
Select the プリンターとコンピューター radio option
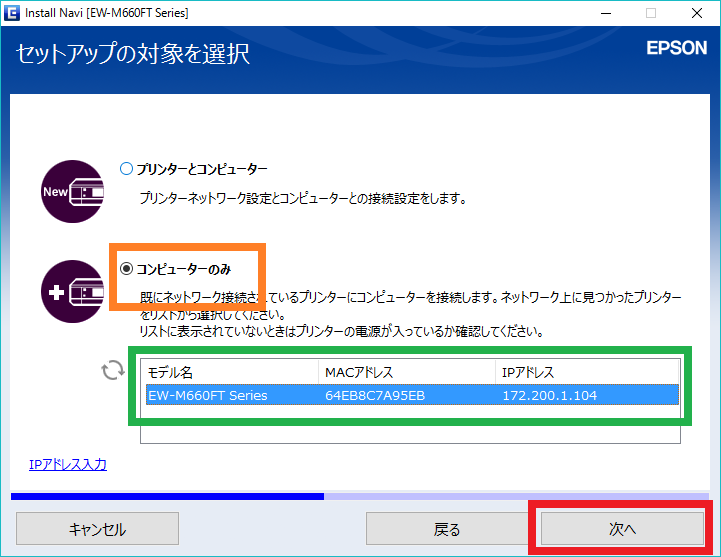coord(126,169)
